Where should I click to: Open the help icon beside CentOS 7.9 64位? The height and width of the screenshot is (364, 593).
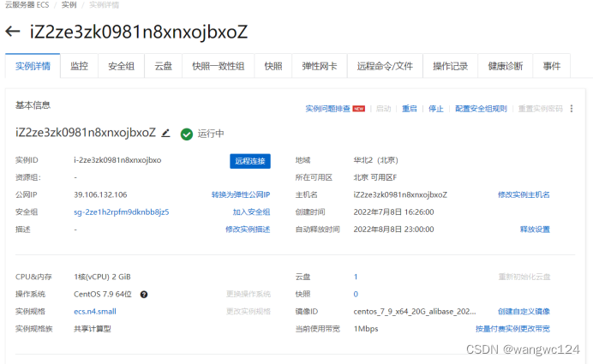click(144, 295)
